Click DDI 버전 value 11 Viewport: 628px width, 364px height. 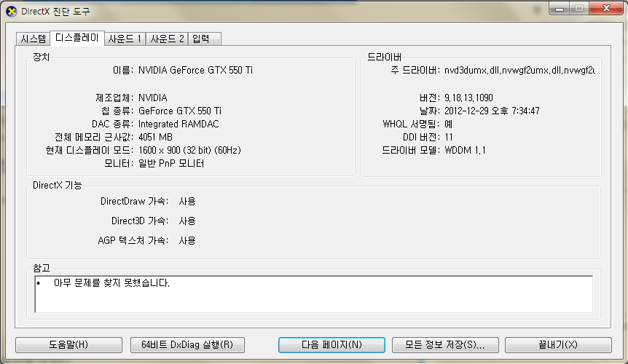(x=449, y=137)
